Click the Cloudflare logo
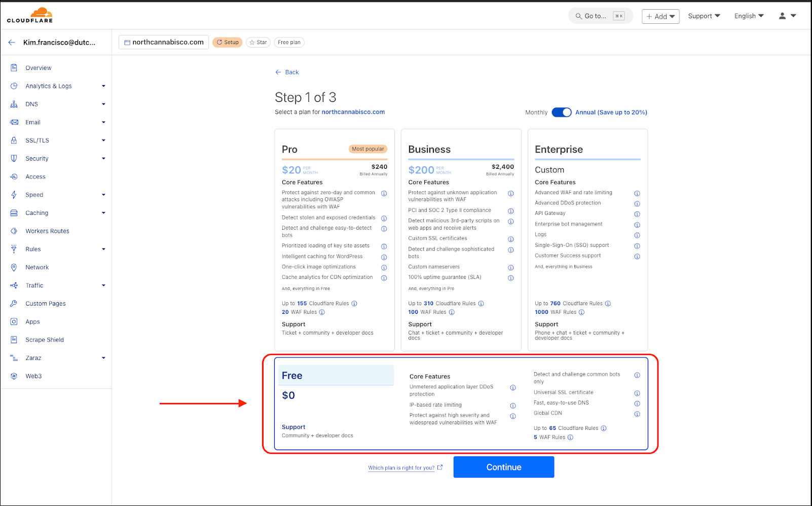Image resolution: width=812 pixels, height=506 pixels. pyautogui.click(x=30, y=15)
